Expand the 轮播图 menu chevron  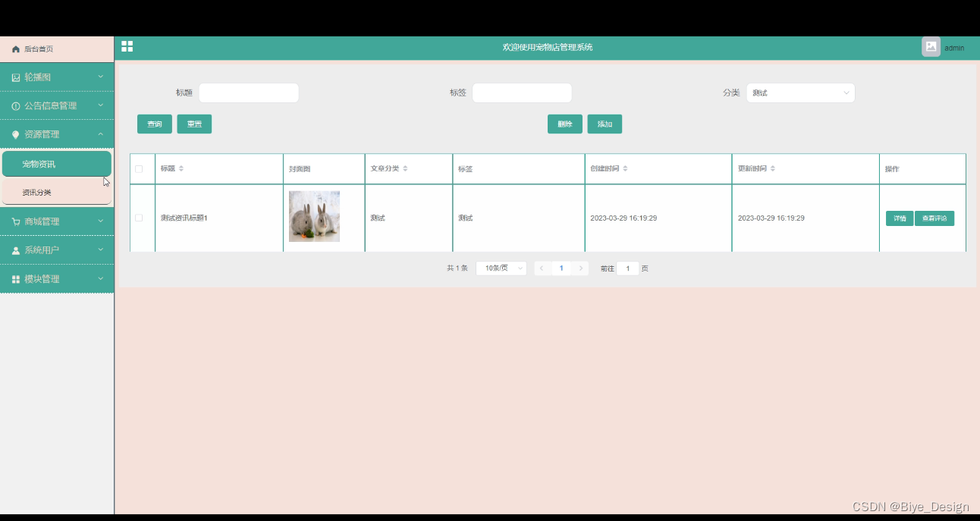[x=101, y=76]
